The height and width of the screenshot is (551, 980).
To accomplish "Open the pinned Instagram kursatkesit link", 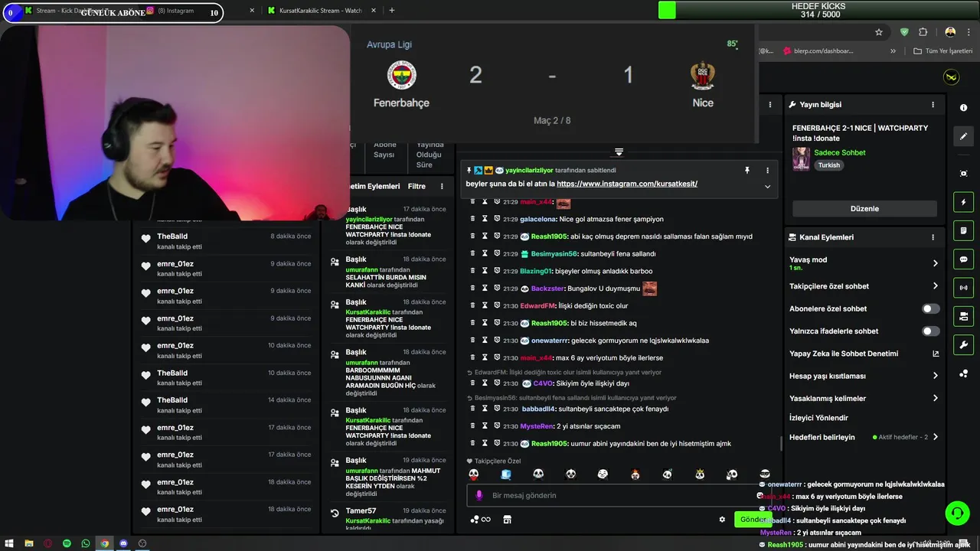I will coord(627,184).
